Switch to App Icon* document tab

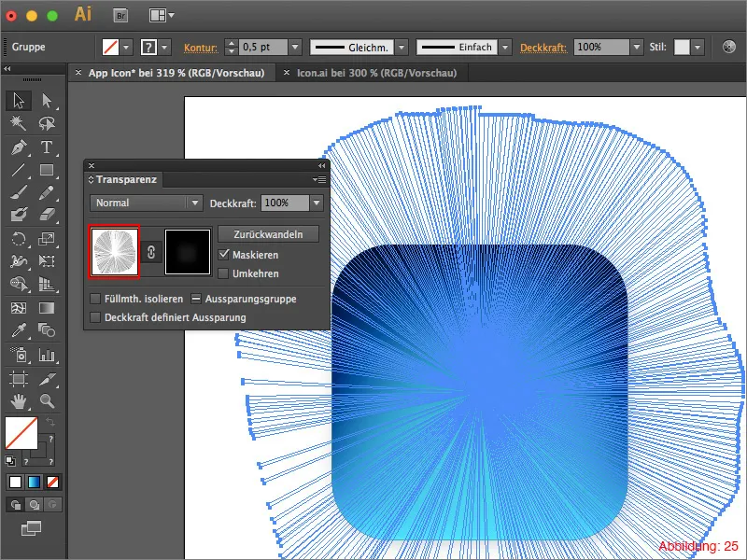coord(176,73)
